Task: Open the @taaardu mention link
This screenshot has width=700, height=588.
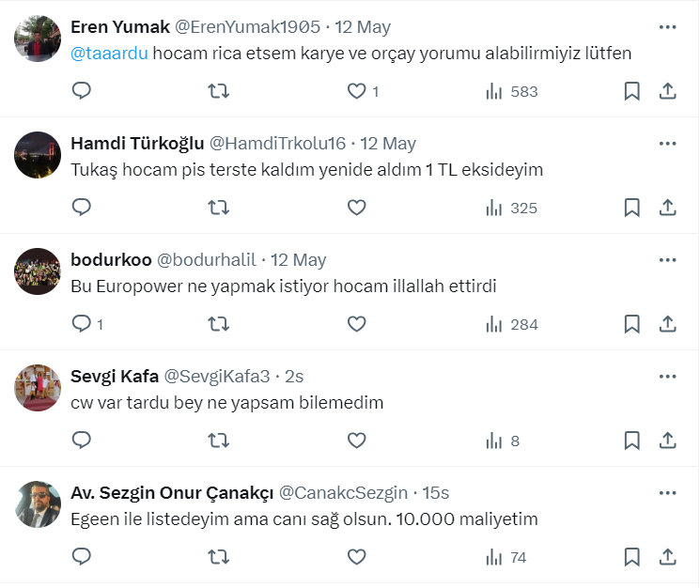Action: [109, 54]
